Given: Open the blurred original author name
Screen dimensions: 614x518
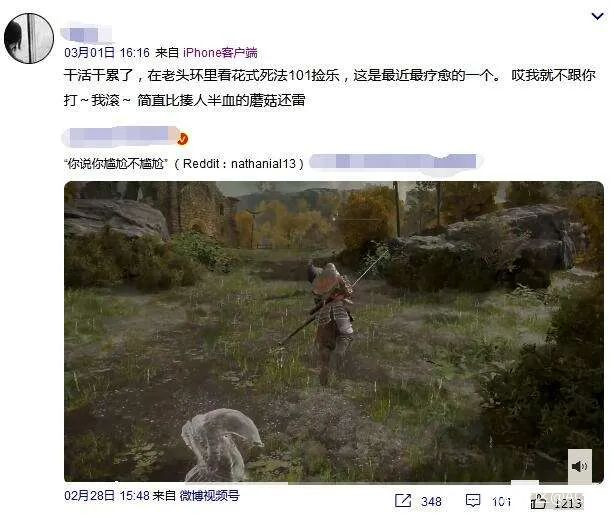Looking at the screenshot, I should (119, 135).
